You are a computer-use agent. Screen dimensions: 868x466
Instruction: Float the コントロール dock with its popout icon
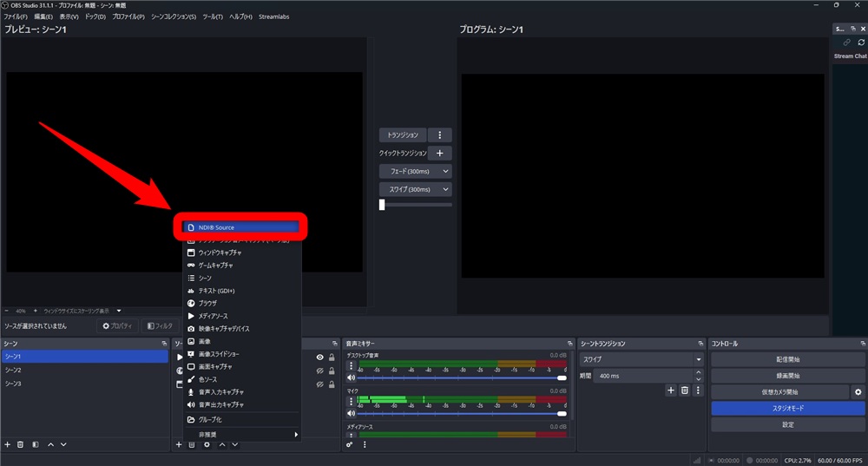click(x=863, y=344)
